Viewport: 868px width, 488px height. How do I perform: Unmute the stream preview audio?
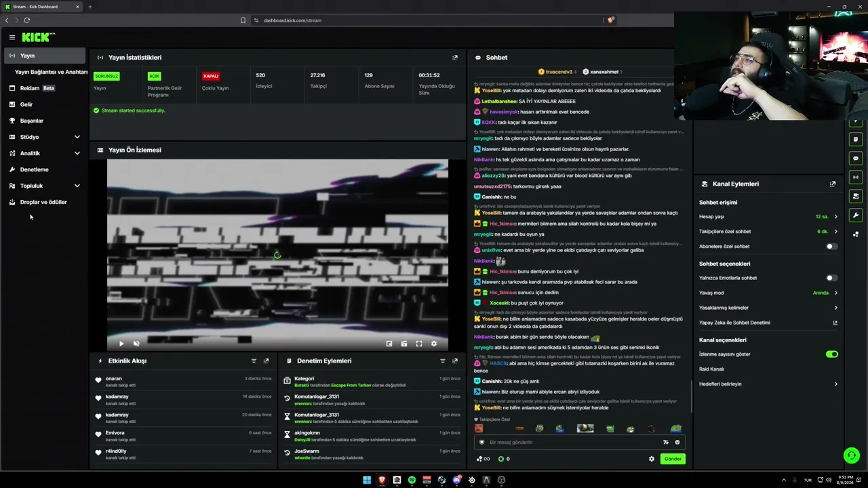[x=136, y=344]
